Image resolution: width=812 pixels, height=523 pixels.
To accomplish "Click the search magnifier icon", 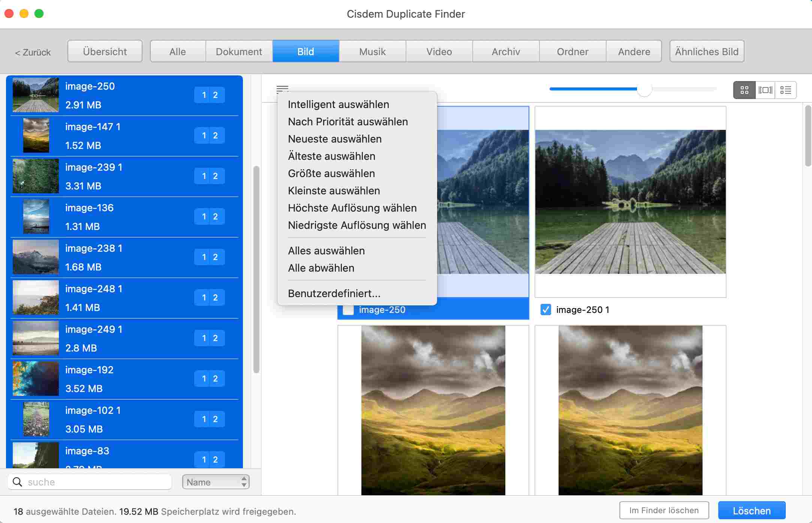I will (x=18, y=482).
